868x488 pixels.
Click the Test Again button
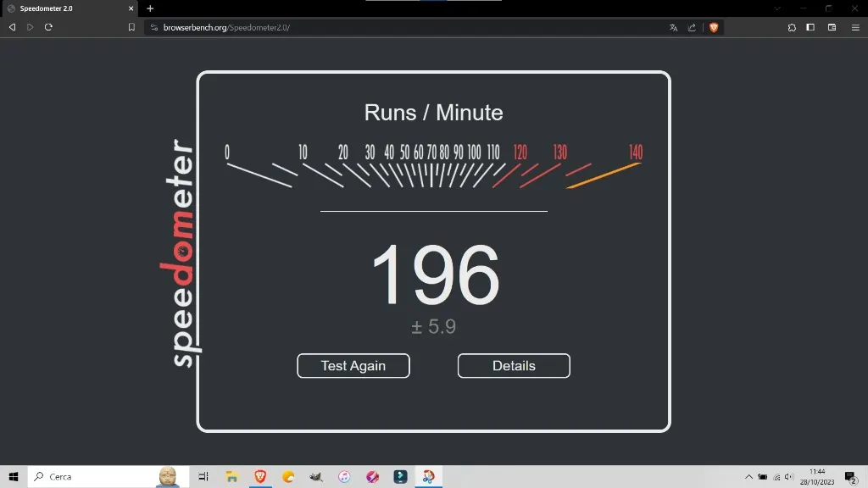[353, 366]
